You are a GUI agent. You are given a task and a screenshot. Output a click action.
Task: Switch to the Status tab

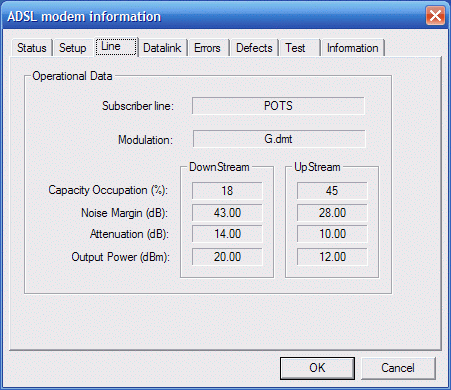pyautogui.click(x=32, y=48)
